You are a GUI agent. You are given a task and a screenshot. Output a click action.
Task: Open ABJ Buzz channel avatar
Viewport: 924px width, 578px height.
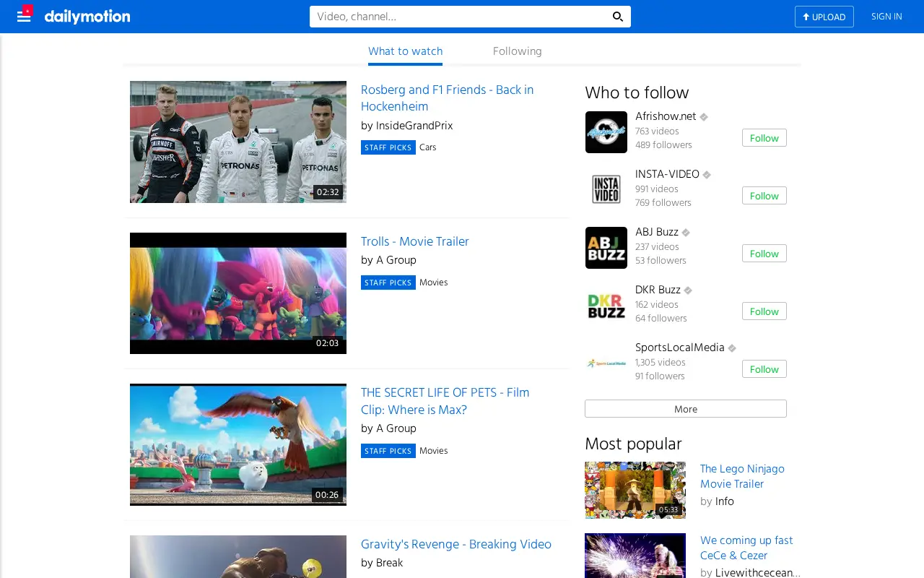[x=606, y=248]
